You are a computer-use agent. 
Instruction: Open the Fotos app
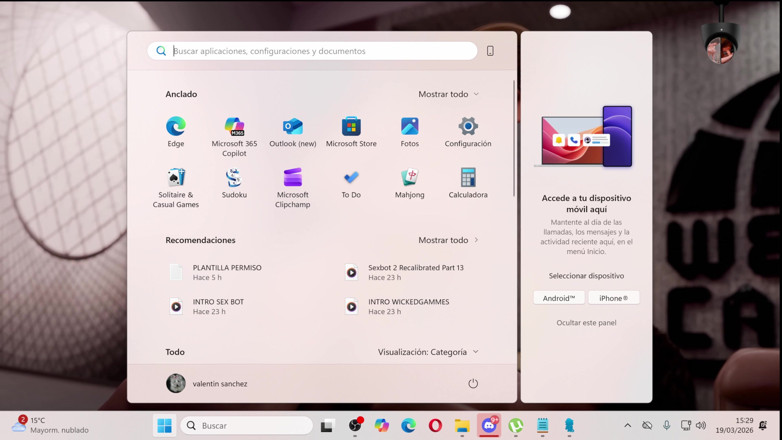(409, 132)
